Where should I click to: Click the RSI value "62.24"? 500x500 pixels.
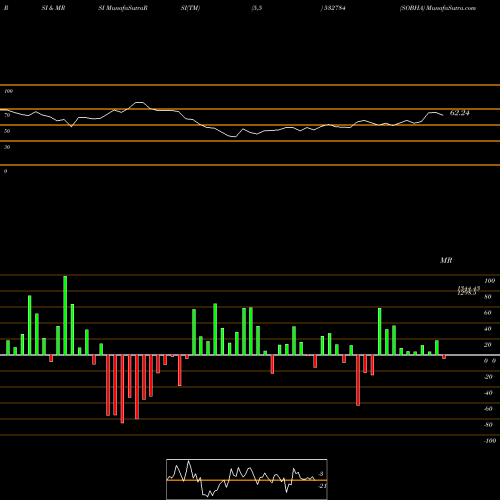pyautogui.click(x=460, y=113)
